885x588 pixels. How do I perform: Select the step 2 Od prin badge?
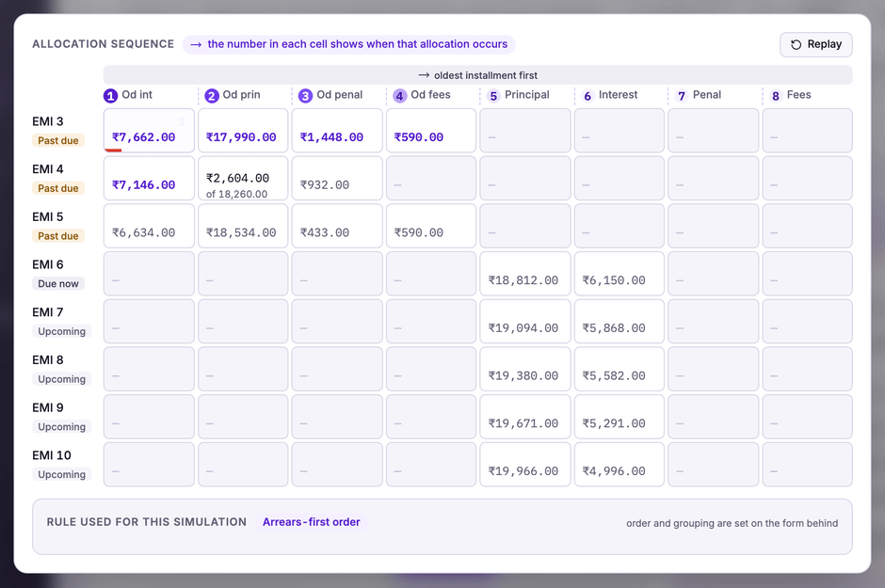[x=212, y=96]
